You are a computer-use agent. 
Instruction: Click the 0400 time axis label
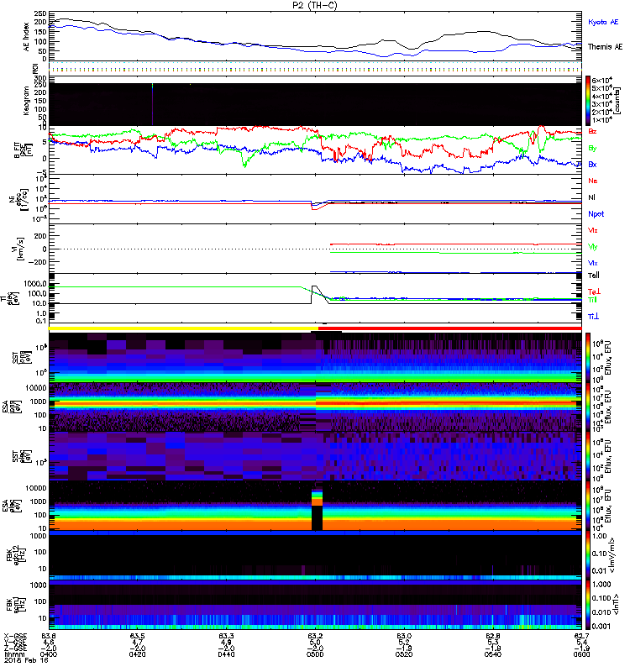(49, 654)
